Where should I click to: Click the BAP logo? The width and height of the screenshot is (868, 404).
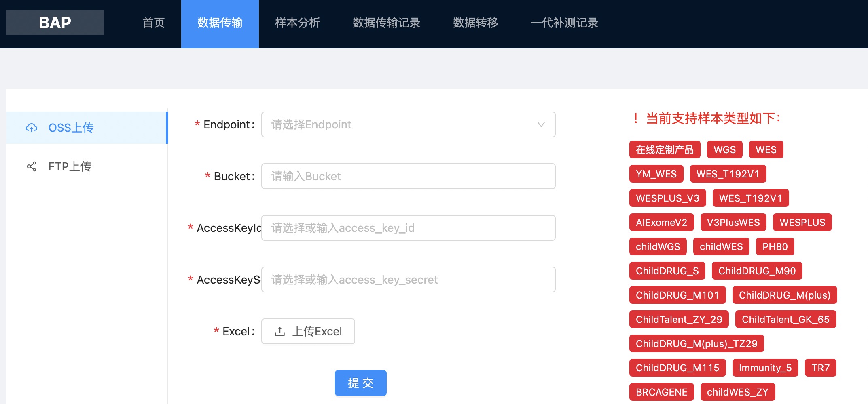(x=55, y=22)
